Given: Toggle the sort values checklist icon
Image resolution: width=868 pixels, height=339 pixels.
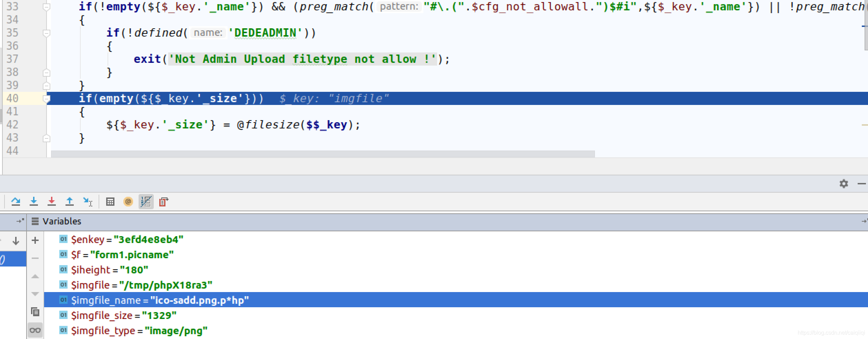Looking at the screenshot, I should pyautogui.click(x=146, y=202).
